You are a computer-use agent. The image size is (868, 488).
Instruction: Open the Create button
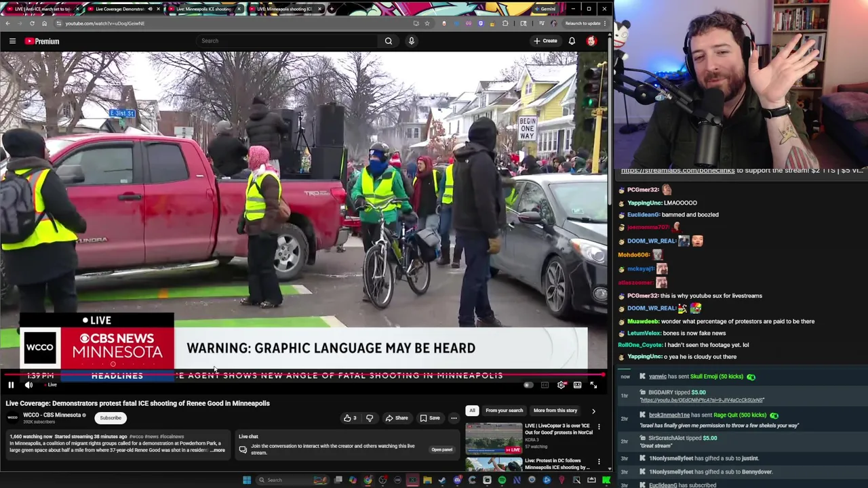[545, 41]
